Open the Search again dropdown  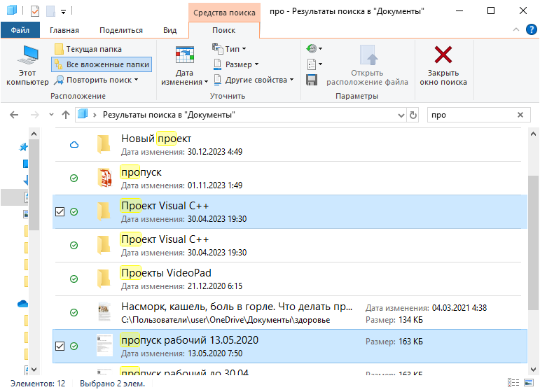point(96,80)
